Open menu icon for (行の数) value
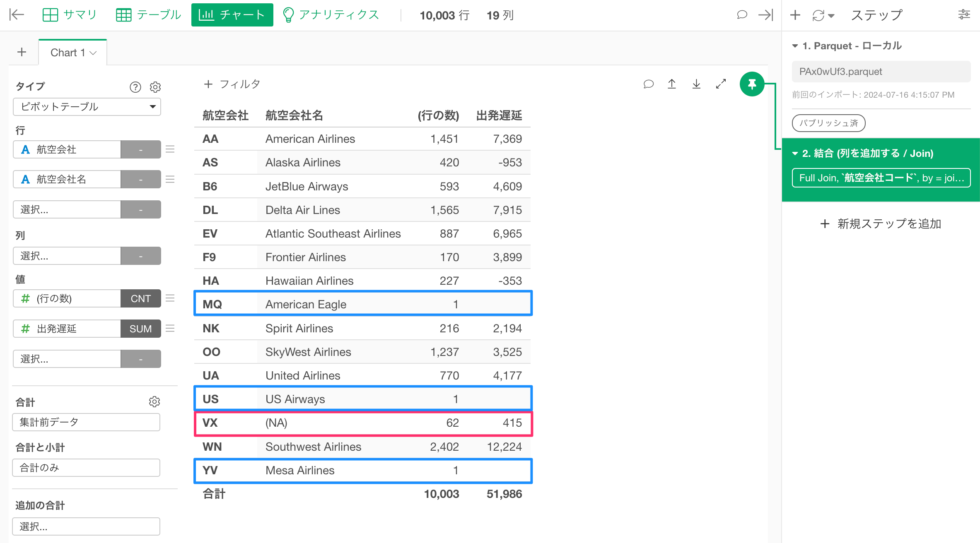The height and width of the screenshot is (543, 980). tap(170, 298)
